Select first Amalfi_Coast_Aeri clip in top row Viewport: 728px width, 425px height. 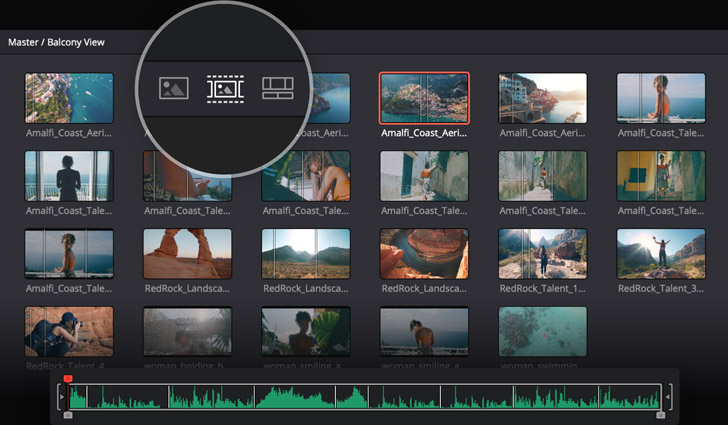69,98
